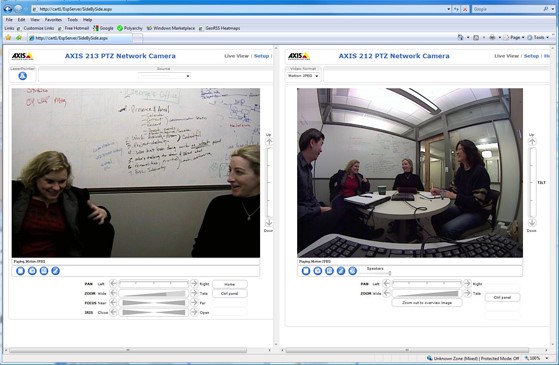Click Ctrl panel button on AXIS 213

click(x=230, y=293)
